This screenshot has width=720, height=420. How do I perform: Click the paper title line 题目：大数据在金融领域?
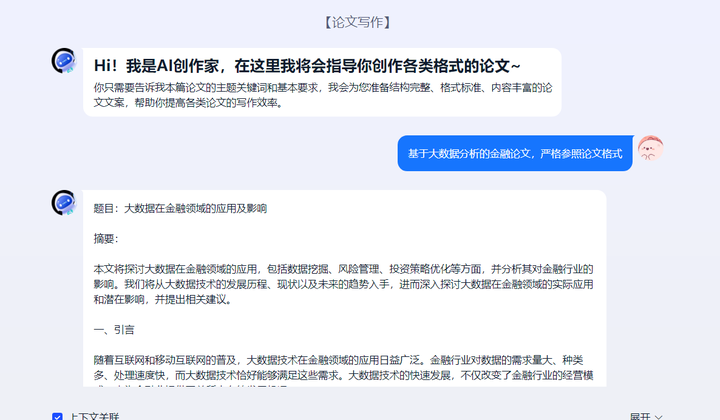180,209
